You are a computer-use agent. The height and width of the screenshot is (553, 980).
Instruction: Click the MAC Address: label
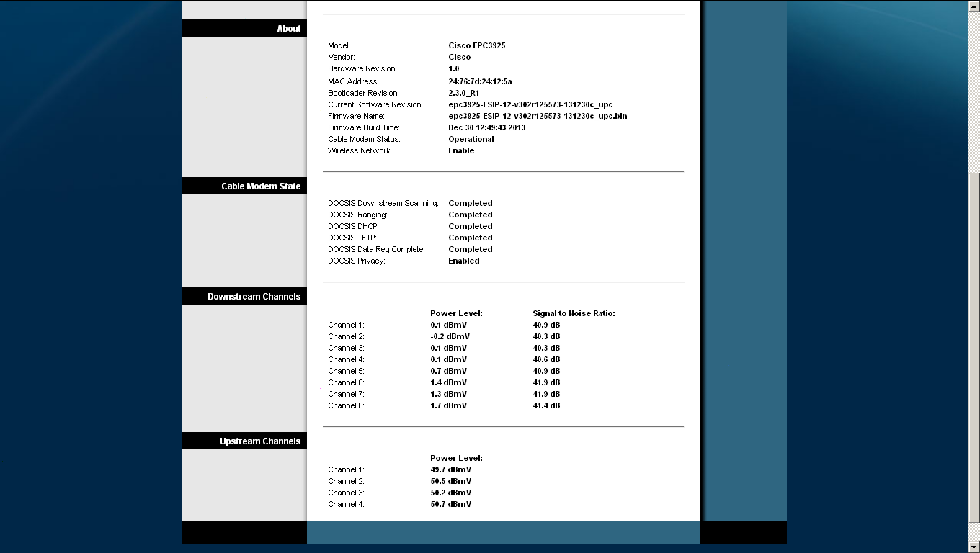[x=353, y=81]
